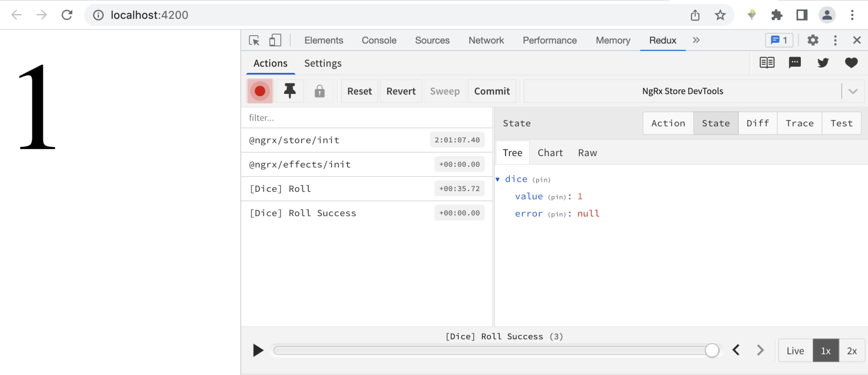
Task: Click the pin icon to persist state
Action: tap(290, 91)
